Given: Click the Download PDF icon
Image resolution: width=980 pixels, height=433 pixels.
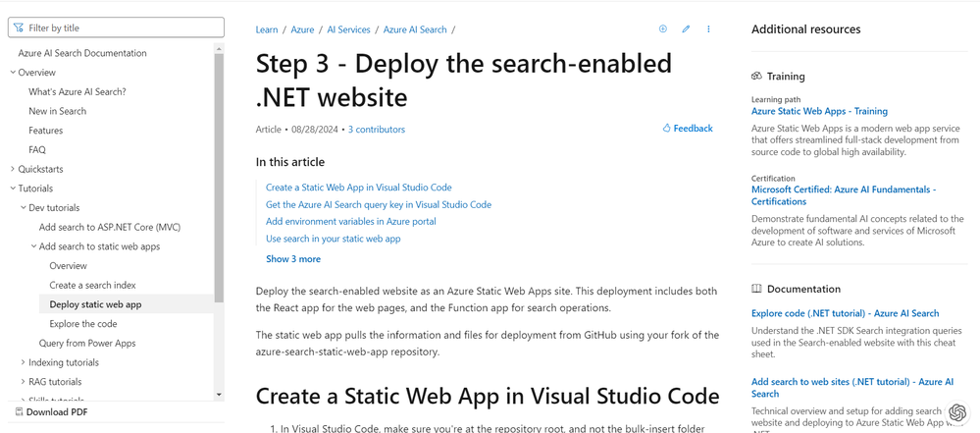Looking at the screenshot, I should (x=19, y=412).
